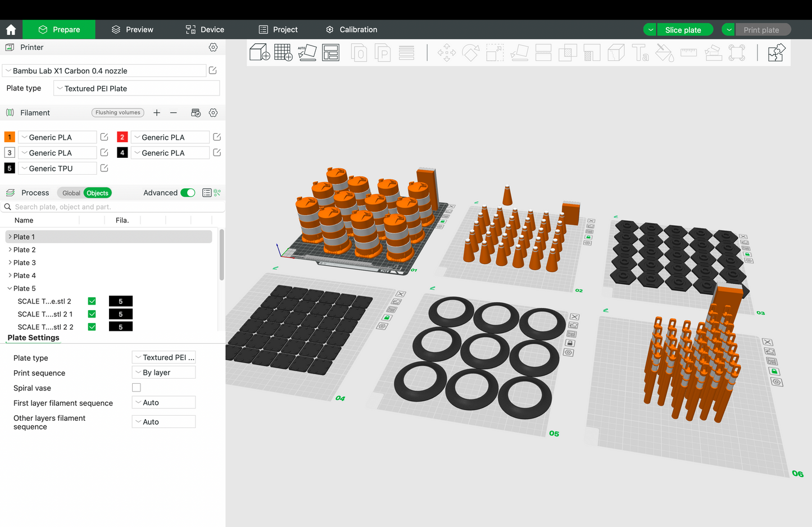The height and width of the screenshot is (527, 812).
Task: Remove a filament with minus icon
Action: pyautogui.click(x=174, y=113)
